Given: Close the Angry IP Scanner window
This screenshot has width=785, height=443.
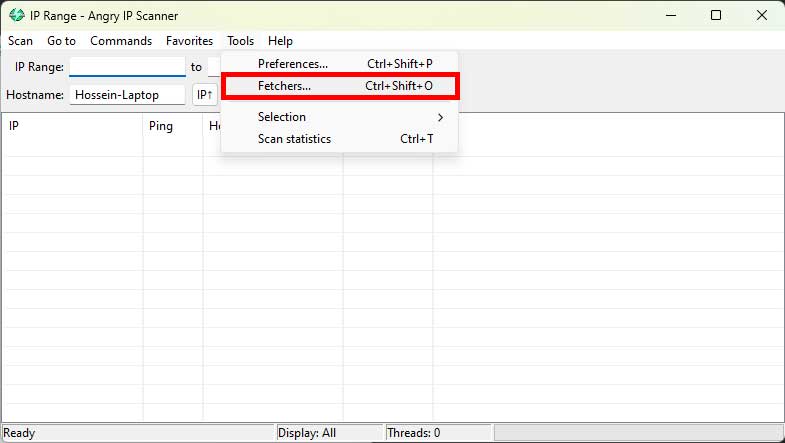Looking at the screenshot, I should pos(761,16).
